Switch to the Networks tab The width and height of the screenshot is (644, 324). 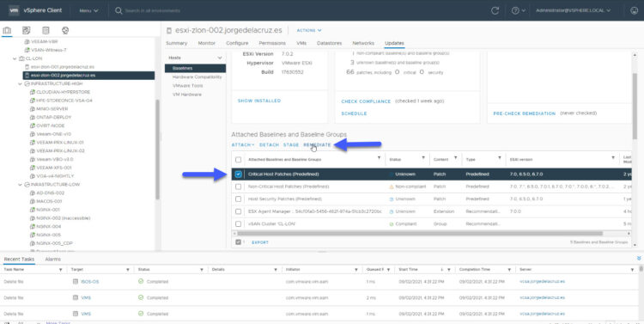click(x=363, y=43)
